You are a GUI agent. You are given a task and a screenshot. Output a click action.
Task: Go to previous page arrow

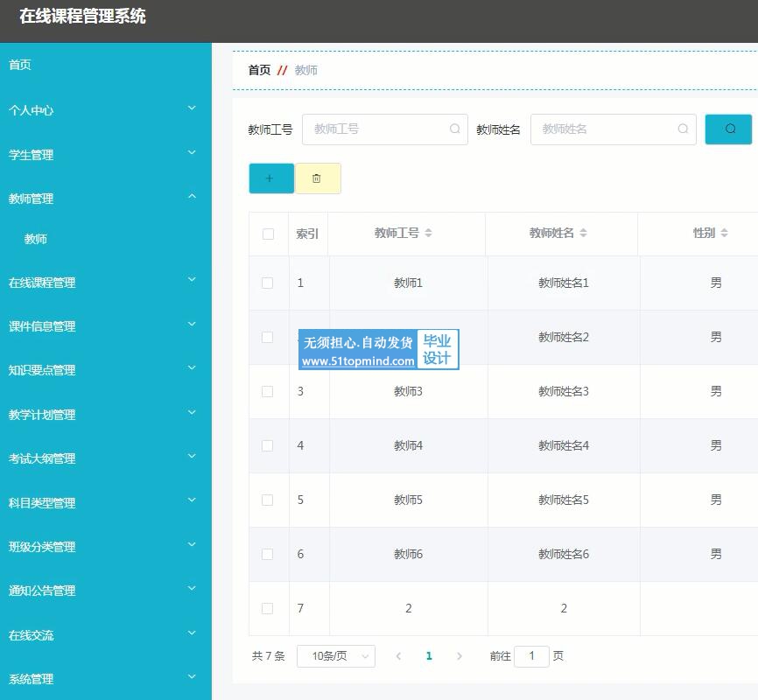coord(398,656)
